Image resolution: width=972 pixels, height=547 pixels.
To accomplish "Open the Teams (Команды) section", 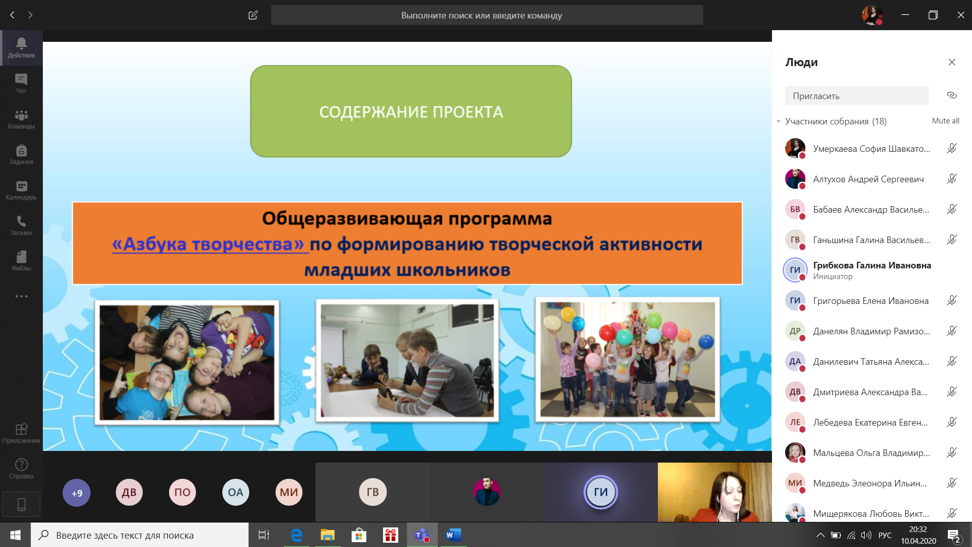I will coord(21,119).
